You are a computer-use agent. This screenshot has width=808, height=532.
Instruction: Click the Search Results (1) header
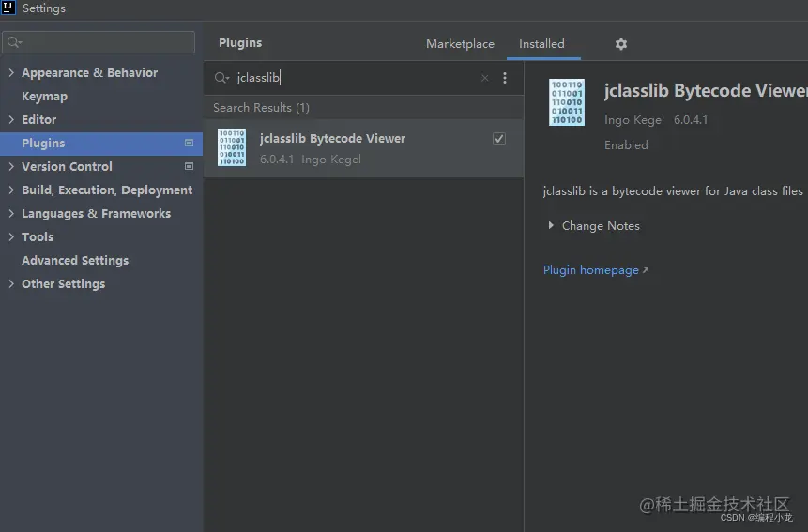[261, 108]
